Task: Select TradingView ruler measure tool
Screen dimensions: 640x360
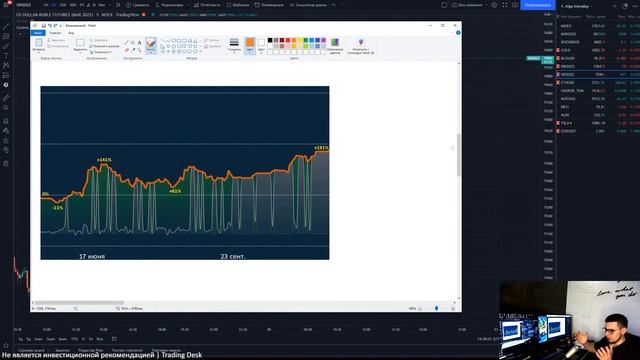Action: pyautogui.click(x=6, y=98)
